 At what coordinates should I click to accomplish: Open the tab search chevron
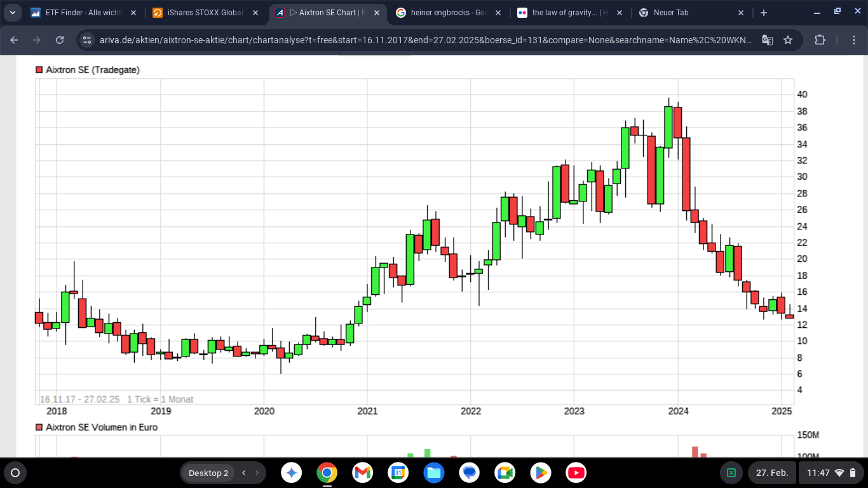[x=13, y=13]
